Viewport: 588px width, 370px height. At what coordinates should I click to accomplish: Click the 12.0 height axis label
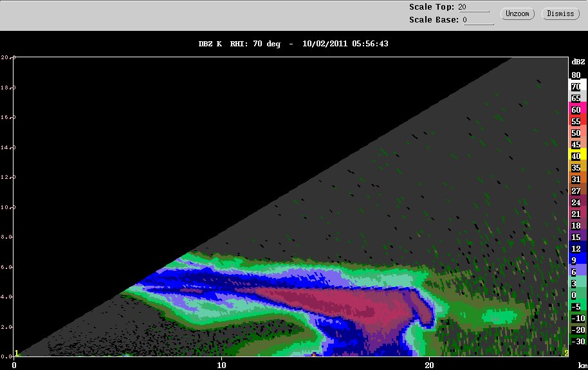pyautogui.click(x=8, y=177)
